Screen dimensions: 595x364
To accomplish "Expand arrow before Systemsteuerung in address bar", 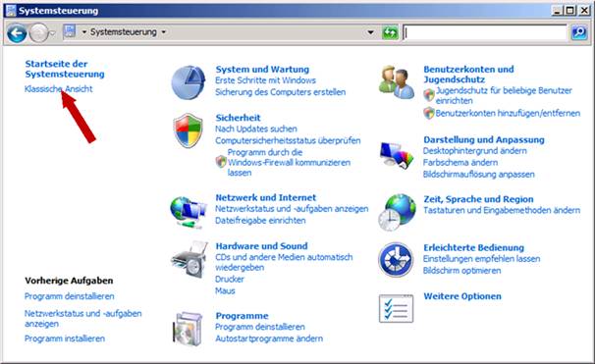I will pos(84,31).
